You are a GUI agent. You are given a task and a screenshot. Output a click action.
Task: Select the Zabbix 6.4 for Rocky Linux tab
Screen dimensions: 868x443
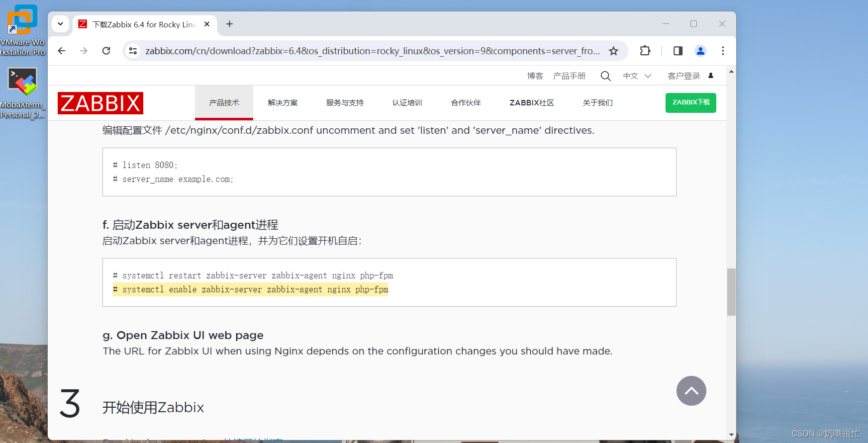pos(145,24)
